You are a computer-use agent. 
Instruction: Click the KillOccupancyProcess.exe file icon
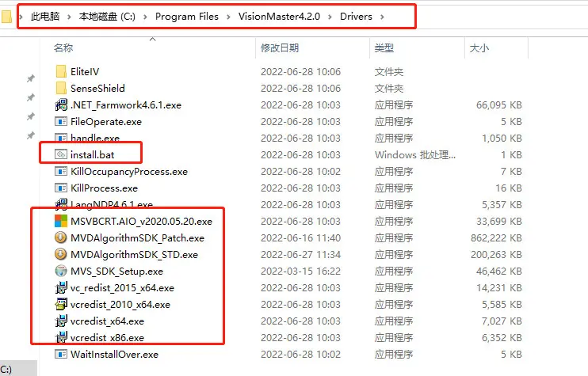[61, 171]
